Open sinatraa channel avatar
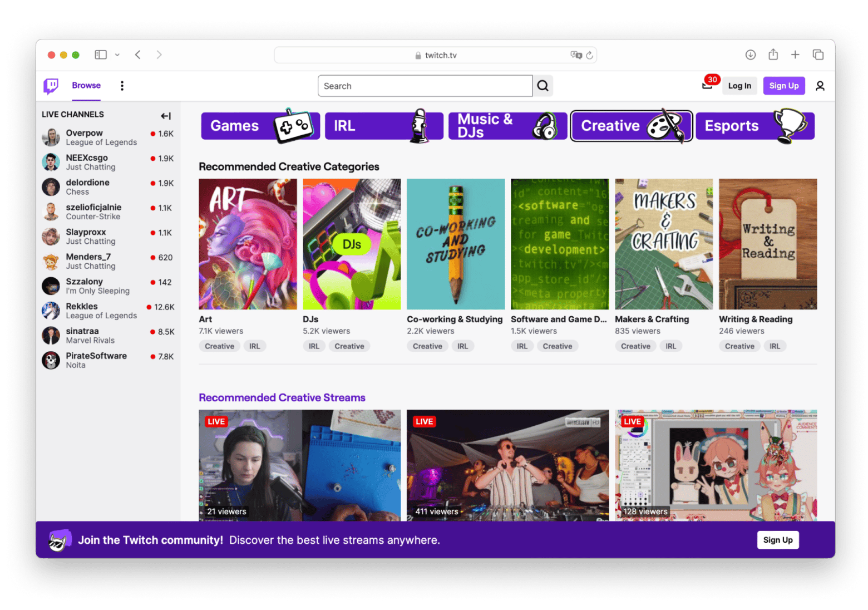 pos(51,336)
